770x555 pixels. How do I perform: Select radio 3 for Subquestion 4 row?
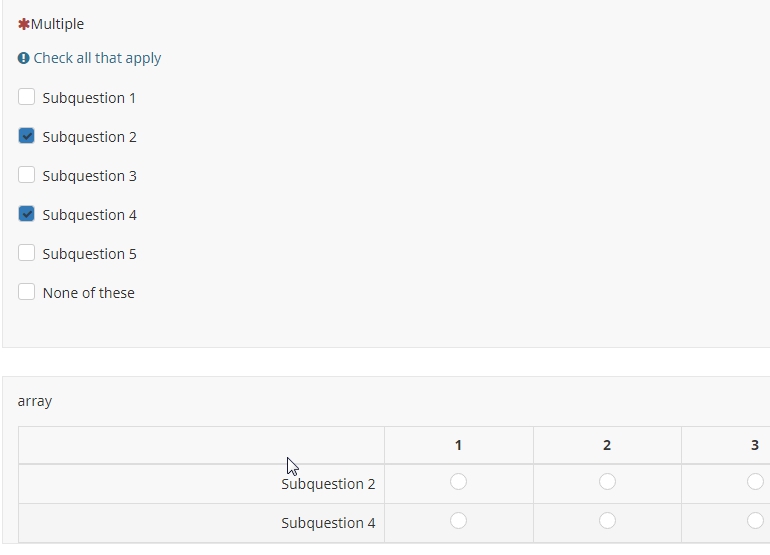755,521
